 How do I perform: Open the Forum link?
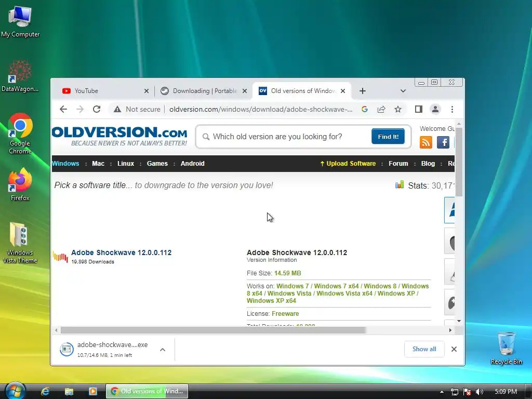398,164
